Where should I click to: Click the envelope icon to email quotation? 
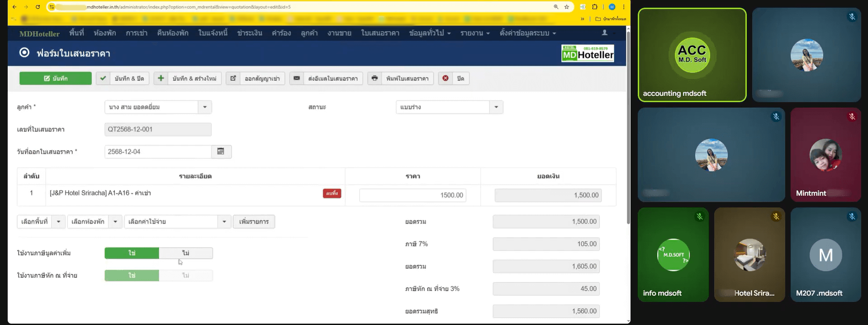point(296,78)
